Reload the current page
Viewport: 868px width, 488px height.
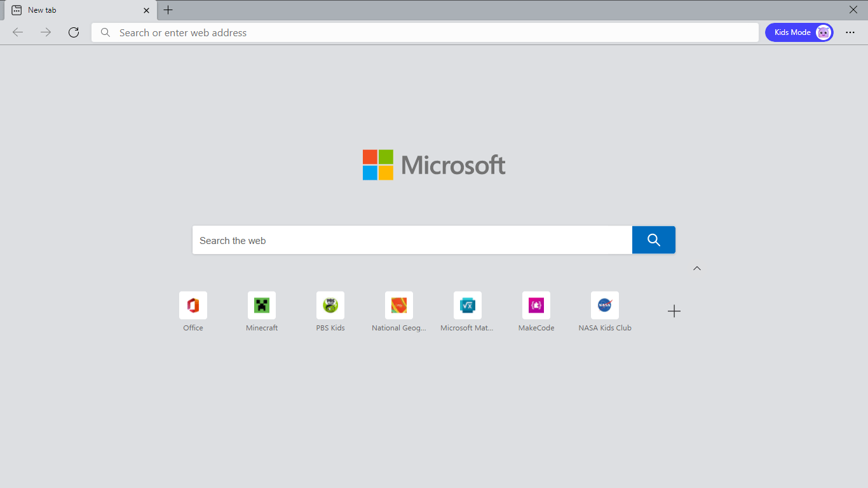pos(73,32)
